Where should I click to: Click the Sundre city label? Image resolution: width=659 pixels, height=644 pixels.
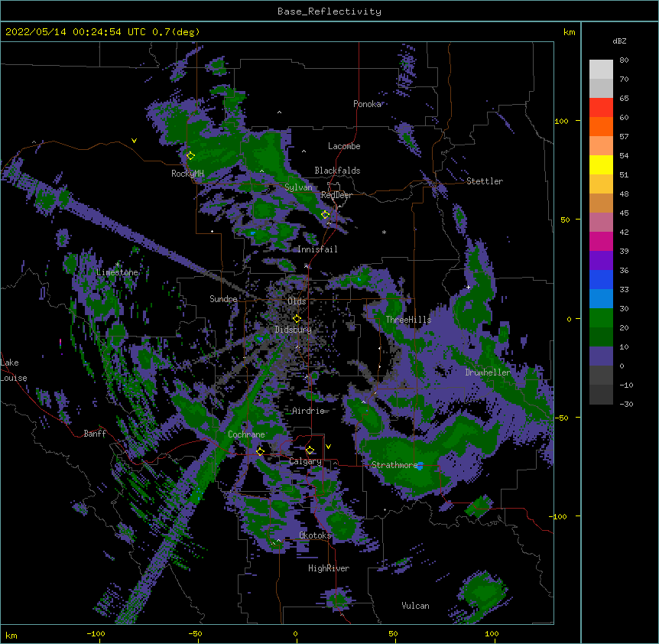tap(223, 299)
